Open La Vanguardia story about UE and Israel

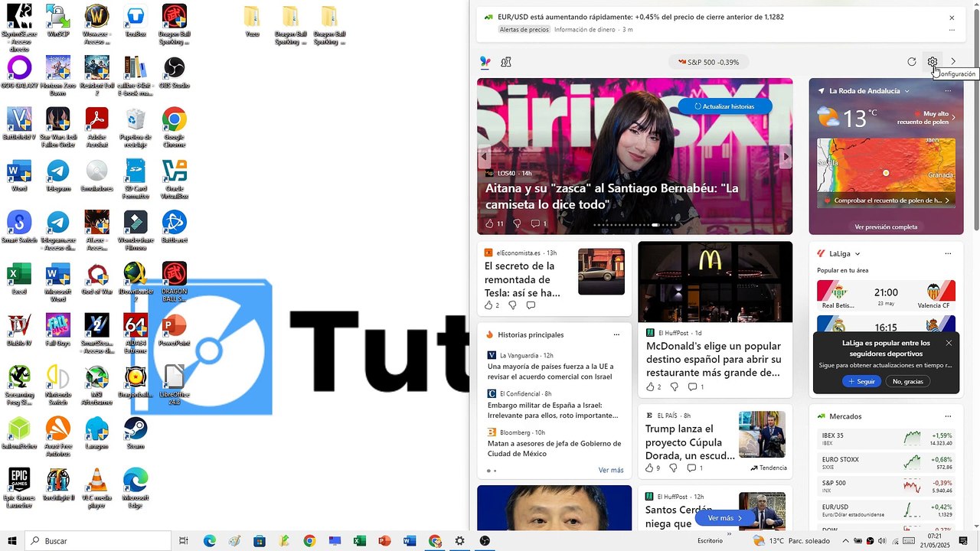click(550, 371)
